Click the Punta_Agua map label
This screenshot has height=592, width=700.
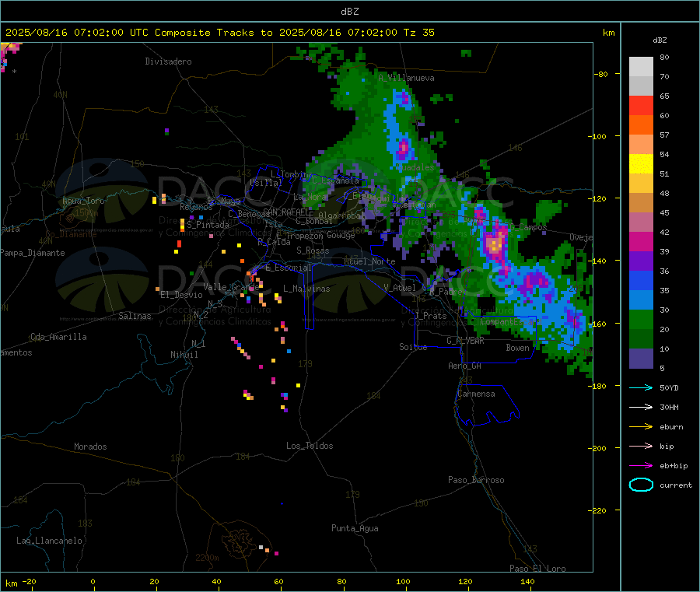click(355, 528)
